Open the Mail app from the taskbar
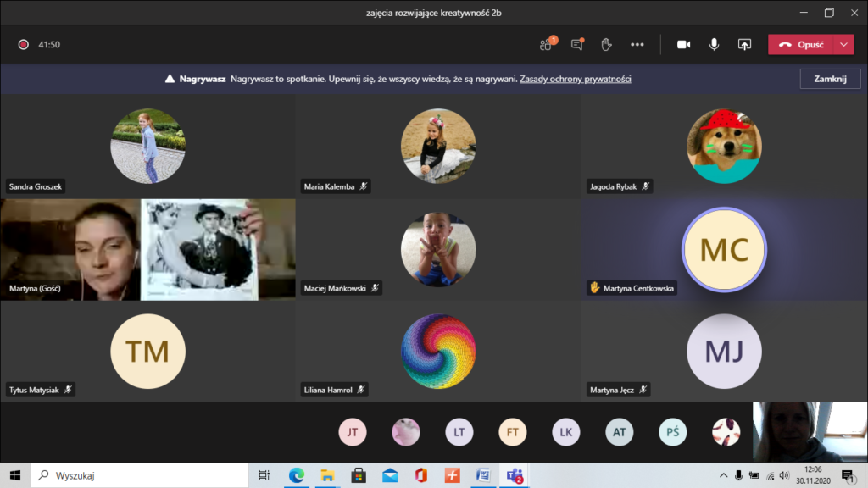 click(390, 475)
